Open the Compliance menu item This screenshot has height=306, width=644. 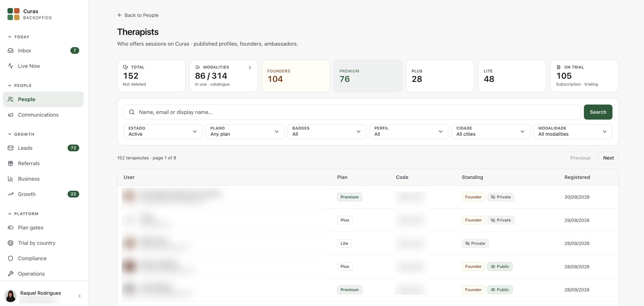coord(43,259)
